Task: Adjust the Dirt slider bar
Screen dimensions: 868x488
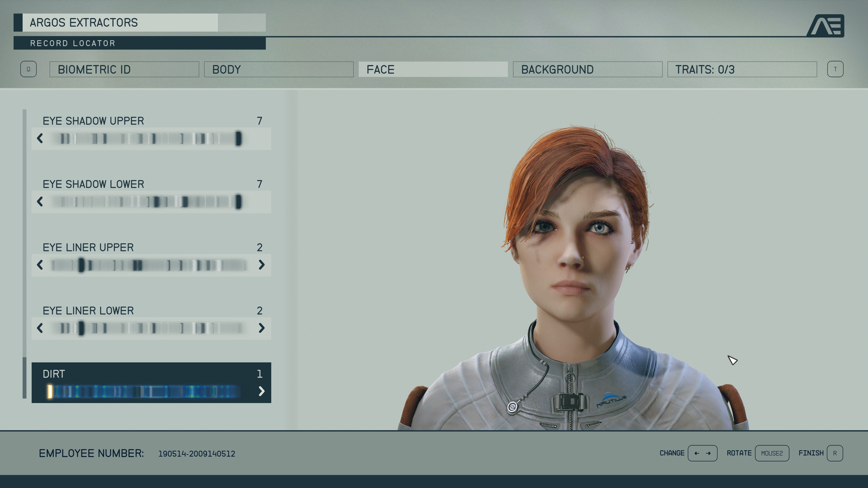Action: pyautogui.click(x=144, y=391)
